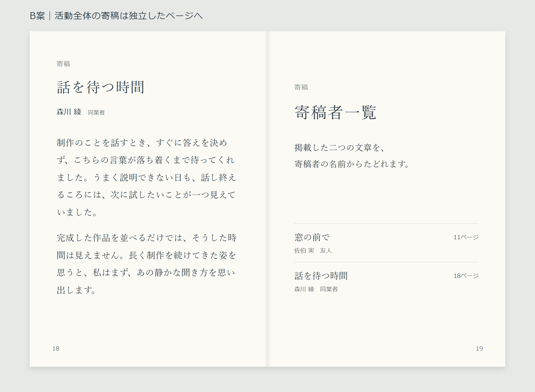
Task: Click the intro line '掲載した二つの文章を、'
Action: [x=340, y=148]
